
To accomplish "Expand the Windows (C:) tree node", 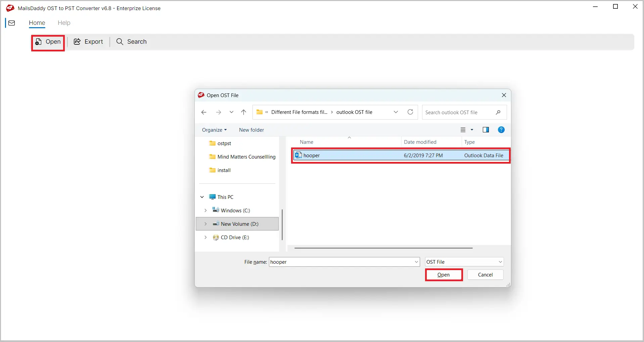I will click(205, 211).
